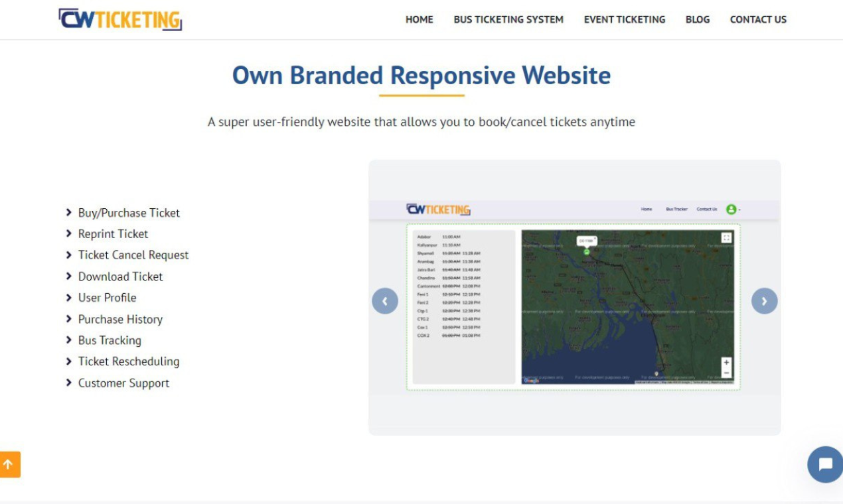Open the BLOG menu item

[698, 20]
